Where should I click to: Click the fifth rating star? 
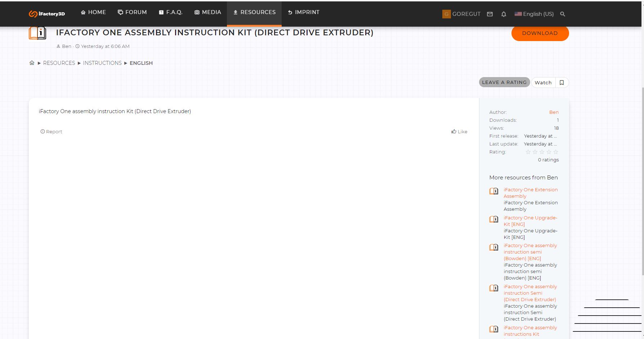[x=556, y=152]
